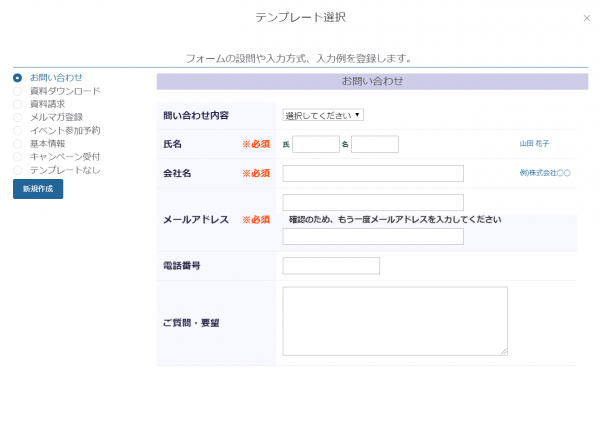Select the メルマガ登録 template option
This screenshot has height=424, width=600.
(x=17, y=117)
